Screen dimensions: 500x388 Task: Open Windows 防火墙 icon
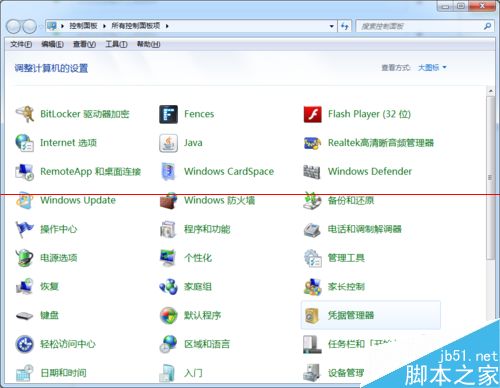[168, 200]
